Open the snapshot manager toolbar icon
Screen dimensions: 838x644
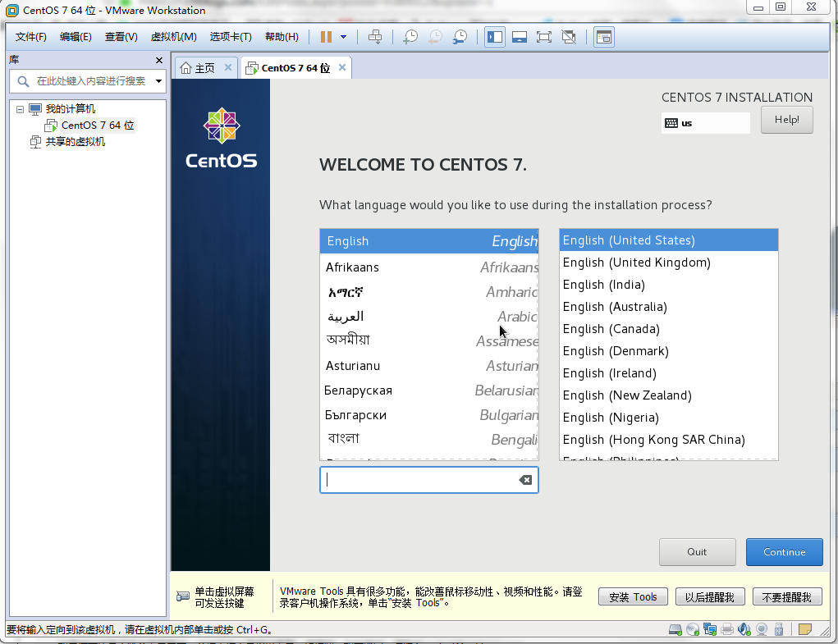pyautogui.click(x=460, y=37)
